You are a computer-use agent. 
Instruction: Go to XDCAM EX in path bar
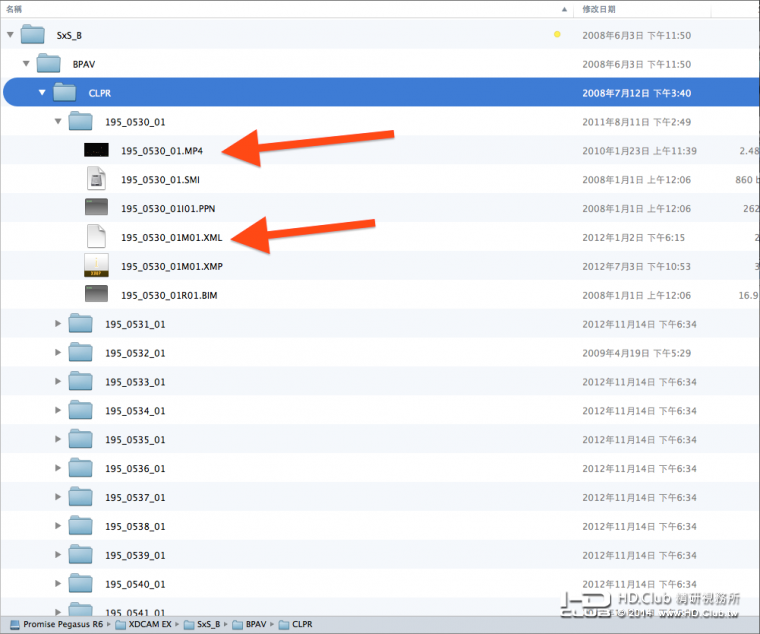(x=146, y=624)
